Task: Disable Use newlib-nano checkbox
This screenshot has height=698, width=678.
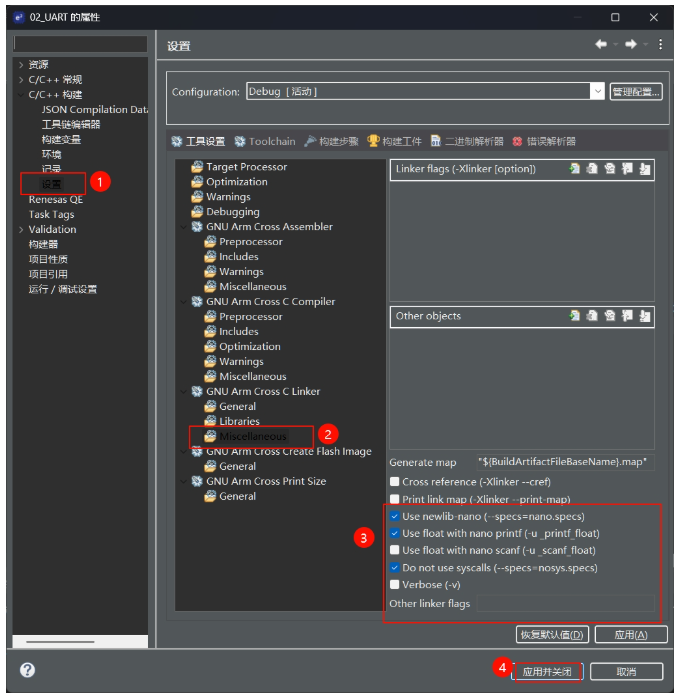Action: point(394,516)
